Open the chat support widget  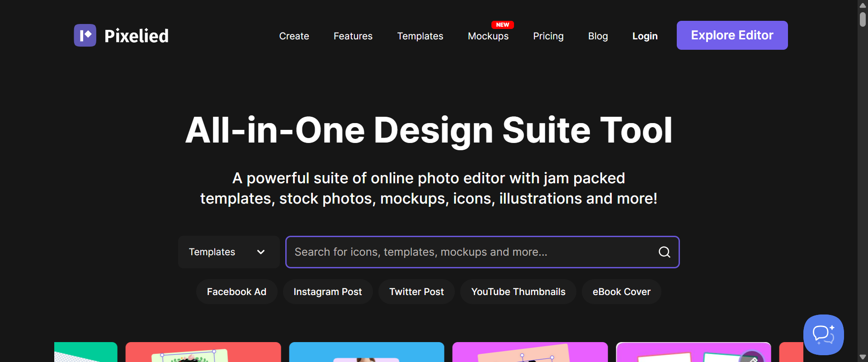(823, 335)
